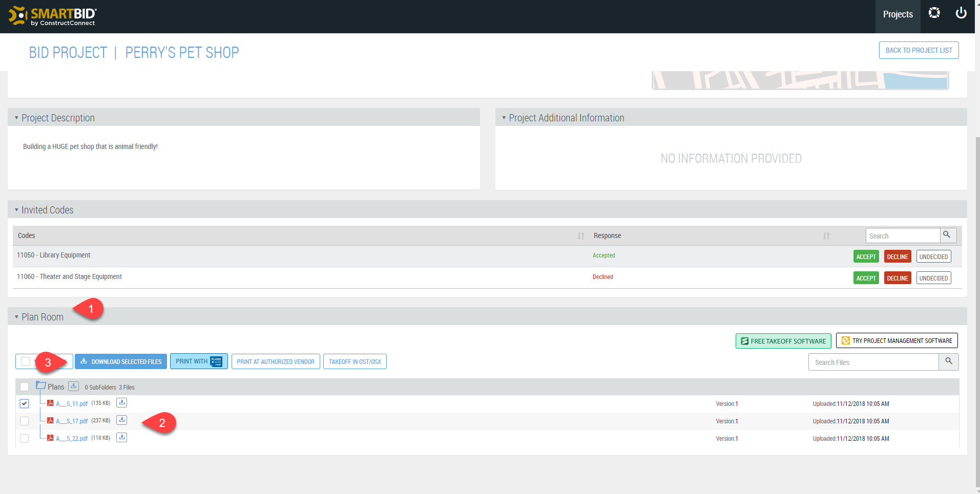980x494 pixels.
Task: Click Takeoff in OST/OSX
Action: pyautogui.click(x=355, y=361)
